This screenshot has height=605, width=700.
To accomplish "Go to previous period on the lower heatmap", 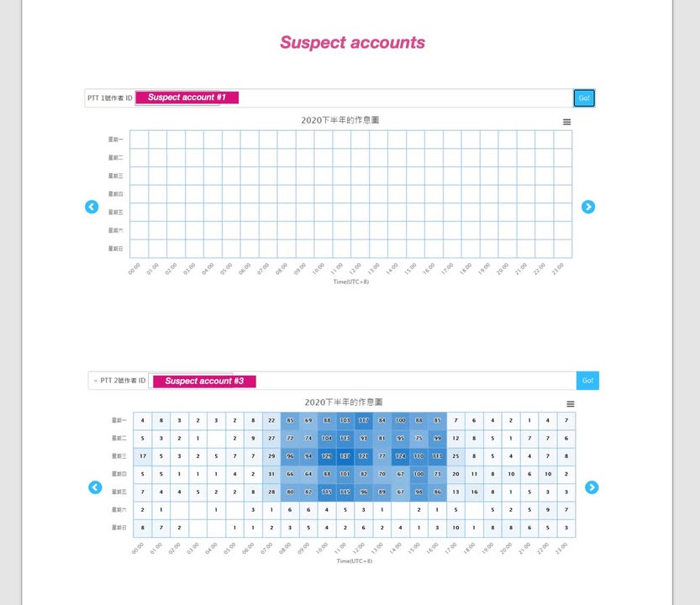I will tap(95, 487).
